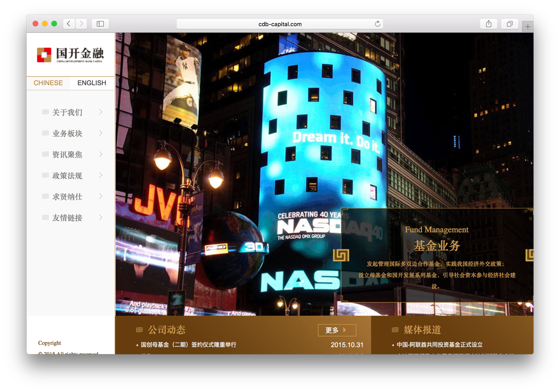
Task: Go forward with Safari's forward arrow
Action: tap(81, 24)
